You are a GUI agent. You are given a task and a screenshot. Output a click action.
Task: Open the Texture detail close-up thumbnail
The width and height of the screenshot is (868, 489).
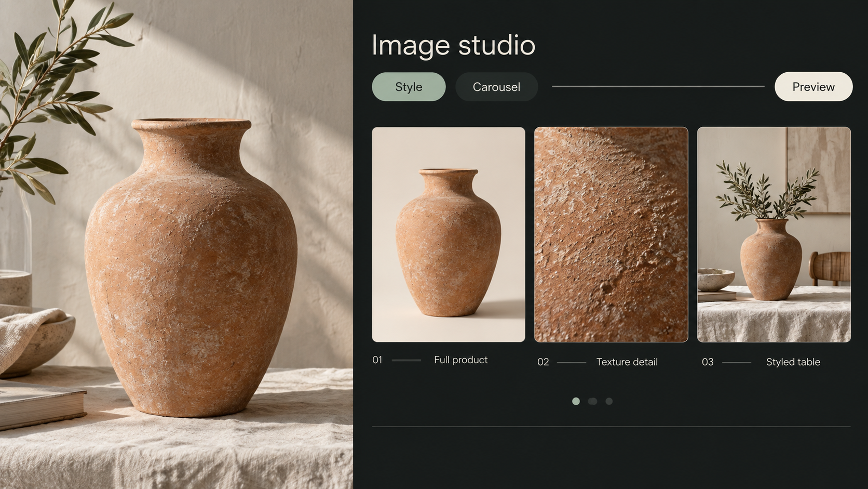click(611, 234)
